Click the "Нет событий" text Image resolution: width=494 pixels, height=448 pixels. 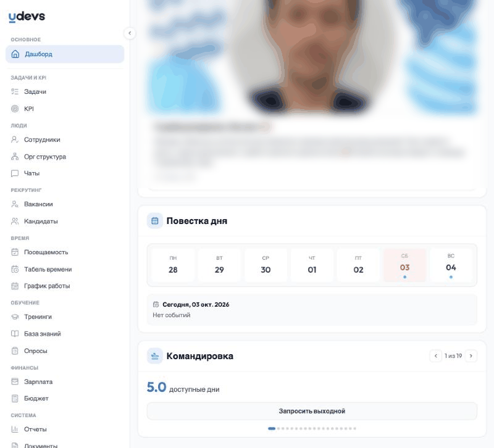pyautogui.click(x=172, y=315)
